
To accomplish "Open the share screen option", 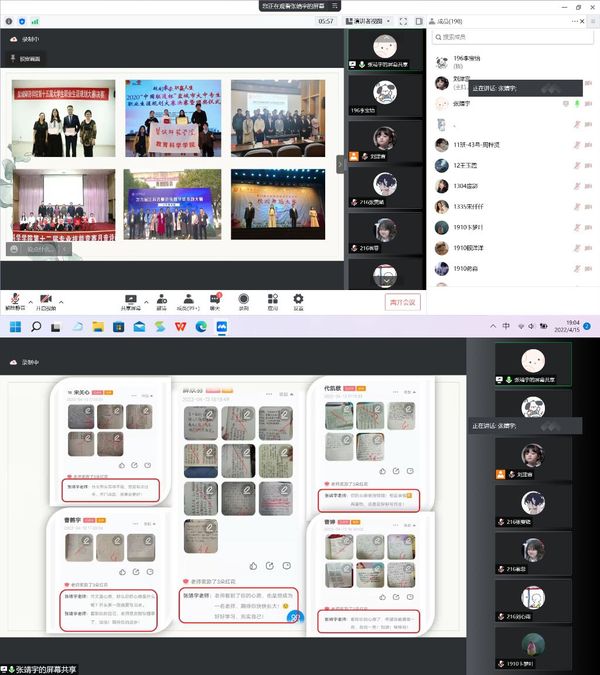I will click(131, 299).
